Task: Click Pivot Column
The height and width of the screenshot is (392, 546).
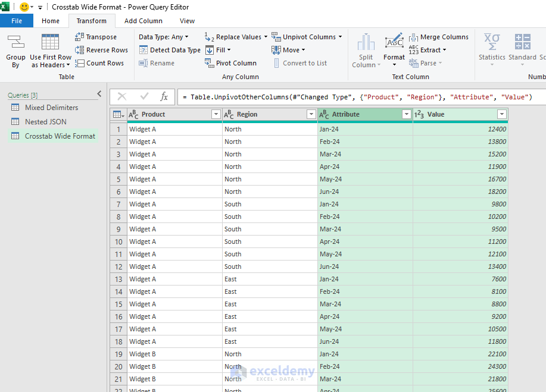Action: click(x=230, y=63)
